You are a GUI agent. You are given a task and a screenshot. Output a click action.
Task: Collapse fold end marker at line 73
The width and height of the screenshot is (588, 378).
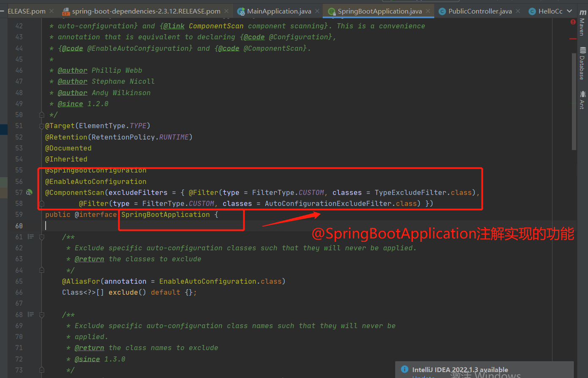click(x=41, y=370)
